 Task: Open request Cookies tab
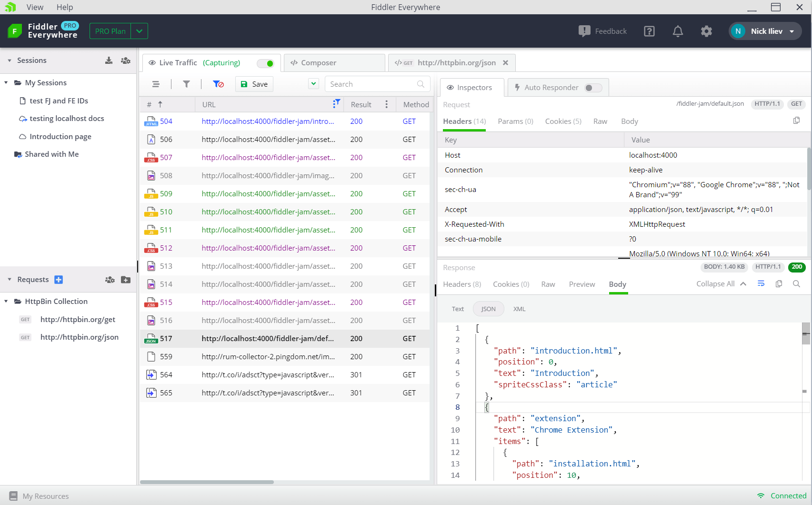[x=563, y=121]
